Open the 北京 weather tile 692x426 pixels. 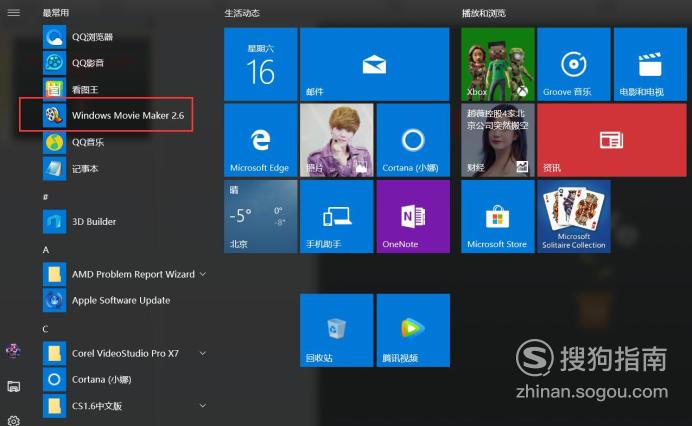[260, 216]
